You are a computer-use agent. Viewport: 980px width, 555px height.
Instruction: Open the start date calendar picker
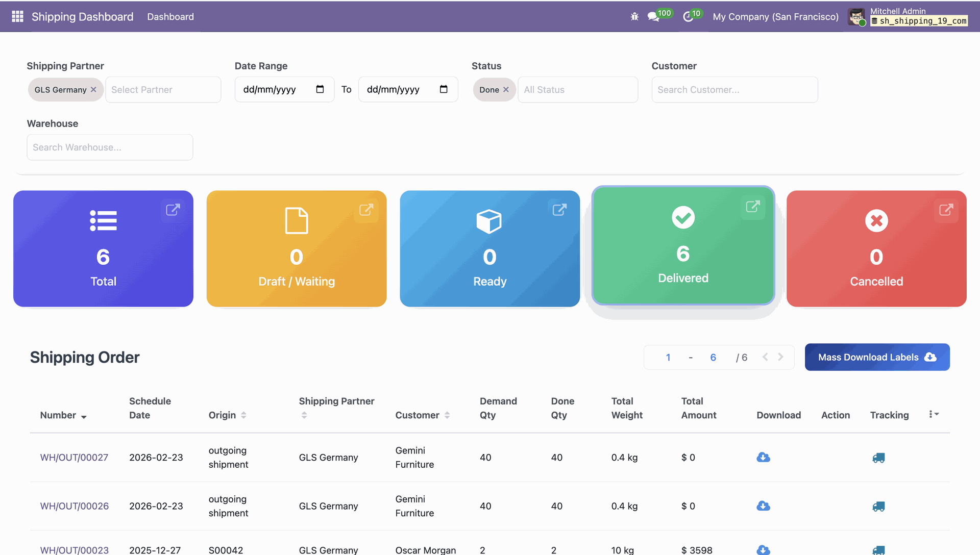coord(320,89)
